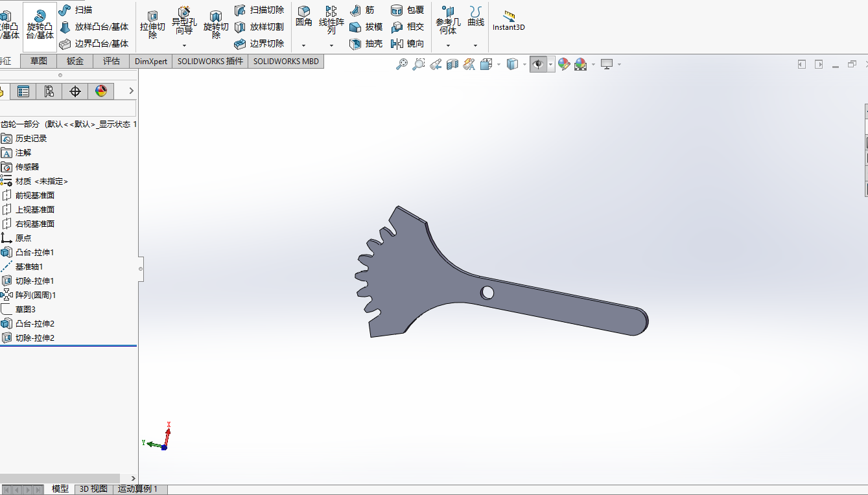Viewport: 868px width, 495px height.
Task: Expand the manager panel tabs chevron
Action: click(131, 91)
